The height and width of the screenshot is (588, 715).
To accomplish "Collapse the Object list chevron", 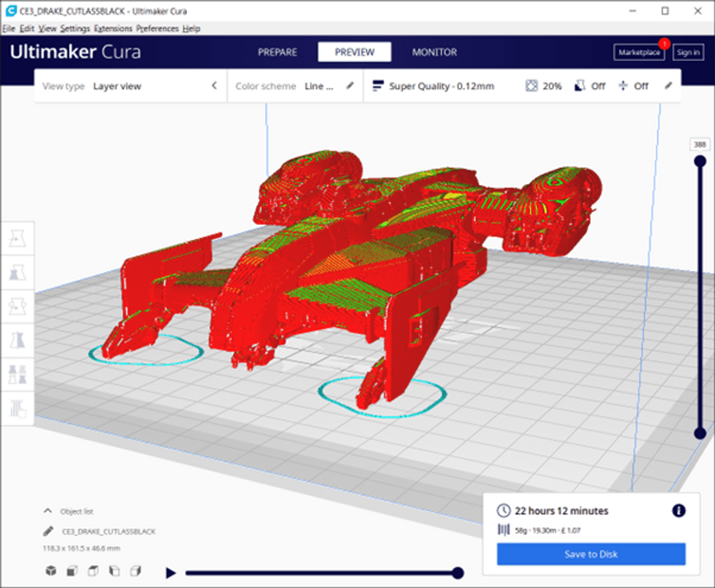I will 47,511.
